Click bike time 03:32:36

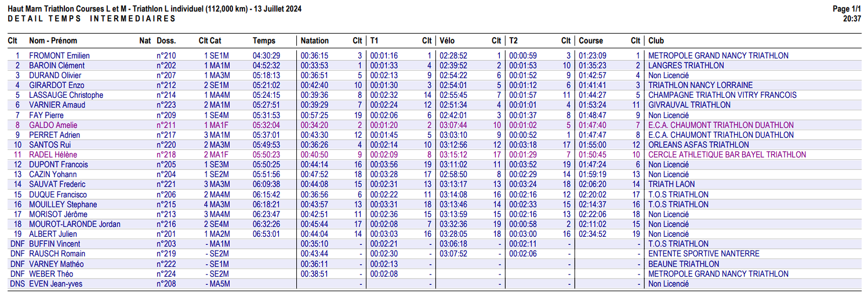pos(453,224)
